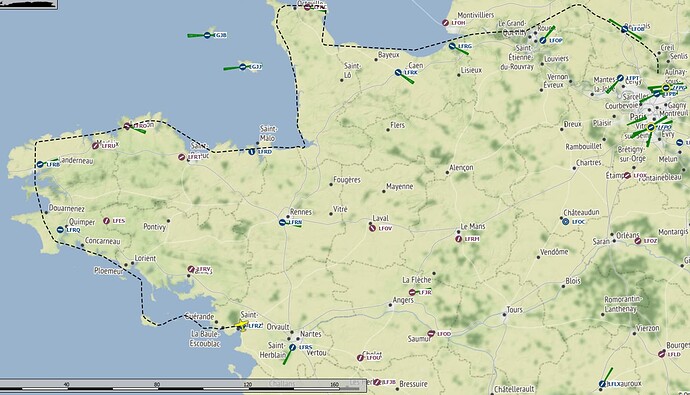Select the Lorient city label

click(145, 258)
